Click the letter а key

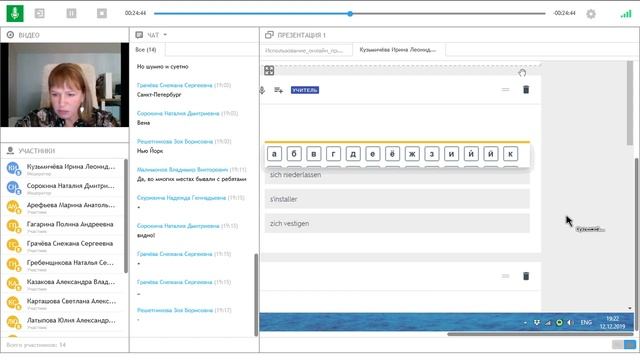[274, 154]
